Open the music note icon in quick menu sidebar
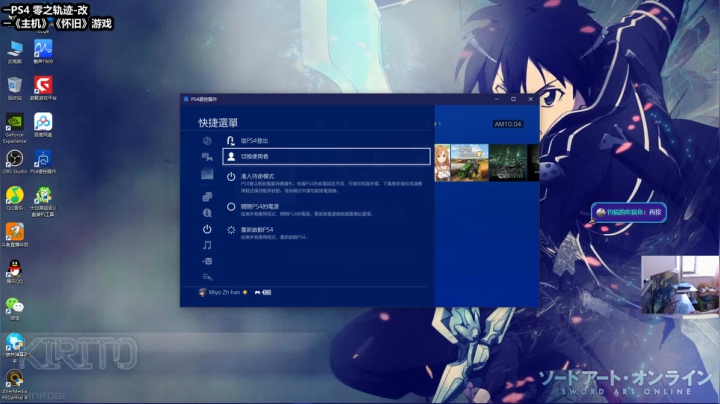Viewport: 720px width, 404px height. (207, 245)
